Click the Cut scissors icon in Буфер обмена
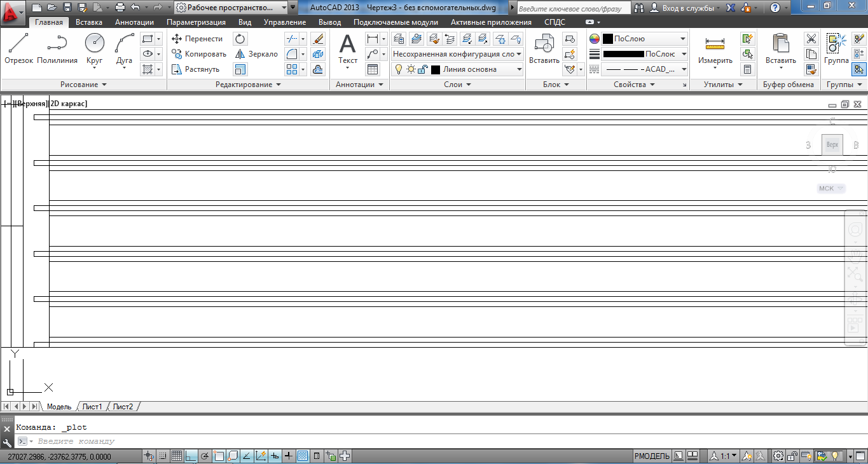The height and width of the screenshot is (464, 868). [x=811, y=39]
